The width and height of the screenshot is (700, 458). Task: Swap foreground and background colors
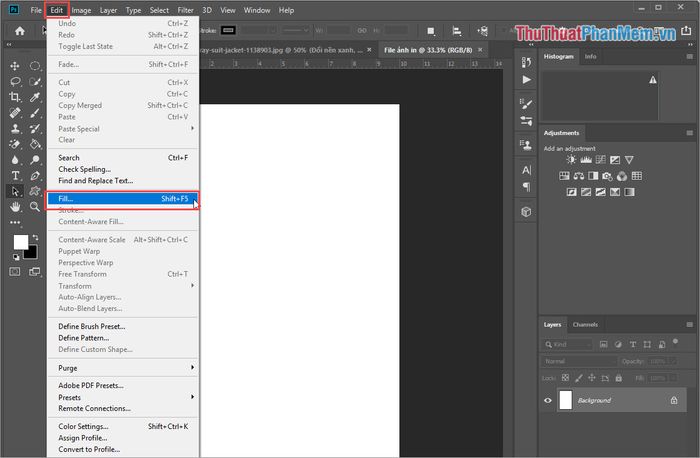coord(35,237)
